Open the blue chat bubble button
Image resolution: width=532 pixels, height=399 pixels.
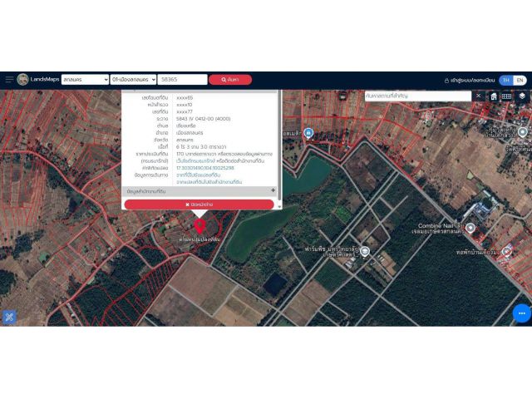pos(522,313)
